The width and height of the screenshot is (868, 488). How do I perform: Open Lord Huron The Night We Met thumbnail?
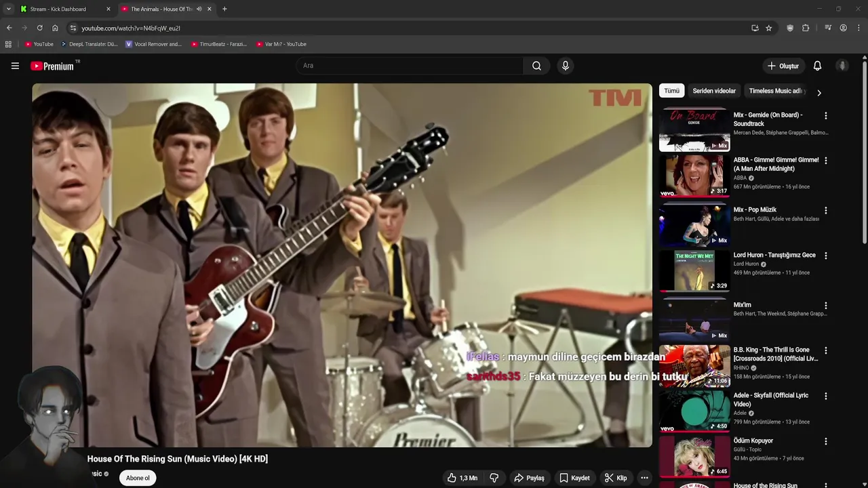pyautogui.click(x=694, y=270)
